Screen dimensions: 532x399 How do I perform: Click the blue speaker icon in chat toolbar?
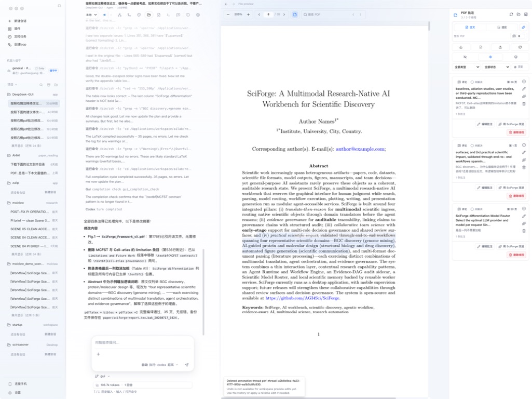pyautogui.click(x=104, y=15)
